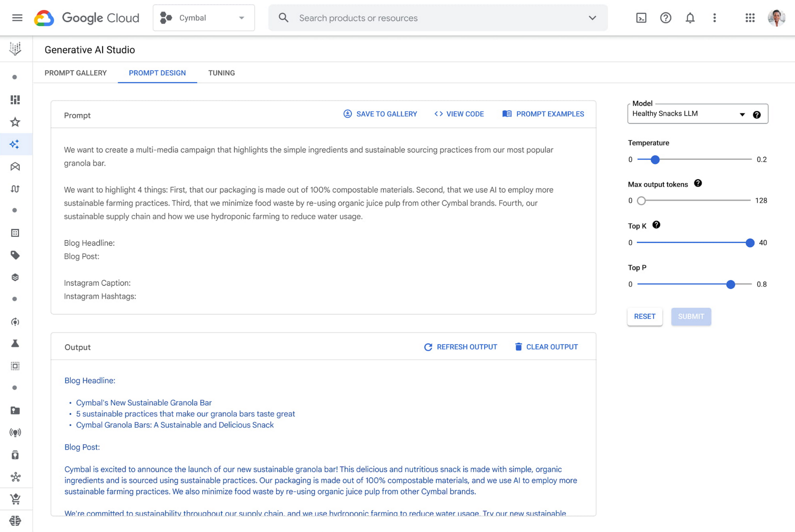Screen dimensions: 795x532
Task: Open the Google apps grid icon
Action: click(750, 18)
